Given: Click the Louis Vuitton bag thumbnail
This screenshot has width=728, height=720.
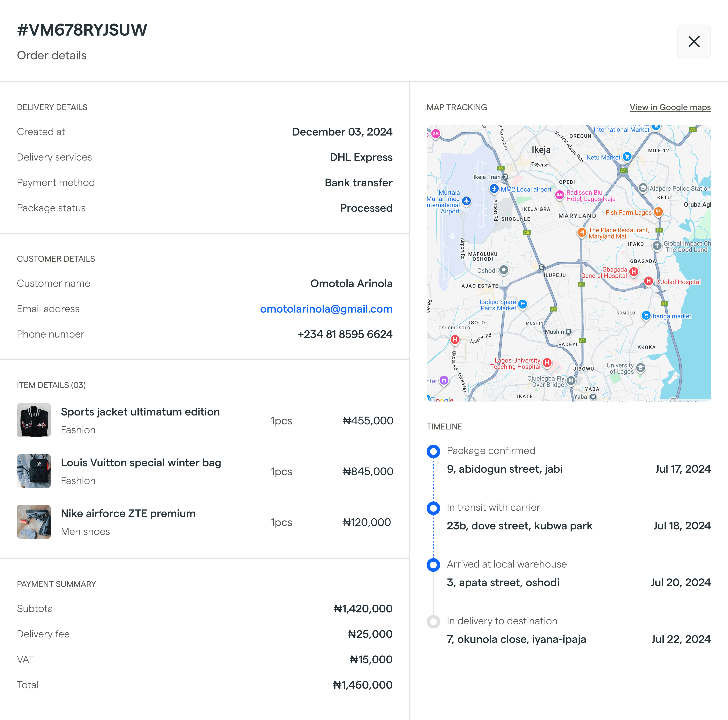Looking at the screenshot, I should (34, 471).
